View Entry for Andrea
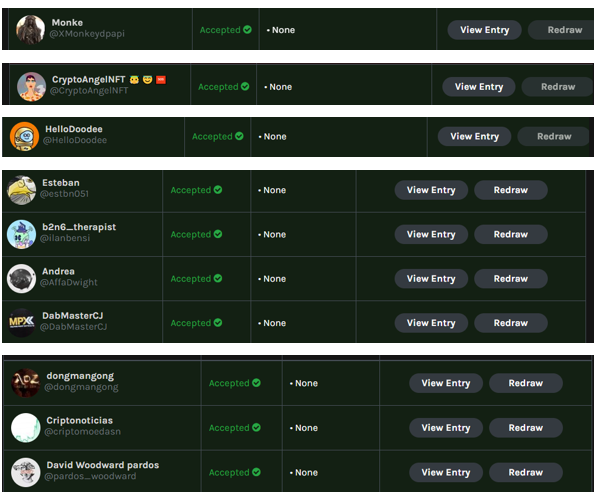This screenshot has width=602, height=493. point(431,278)
